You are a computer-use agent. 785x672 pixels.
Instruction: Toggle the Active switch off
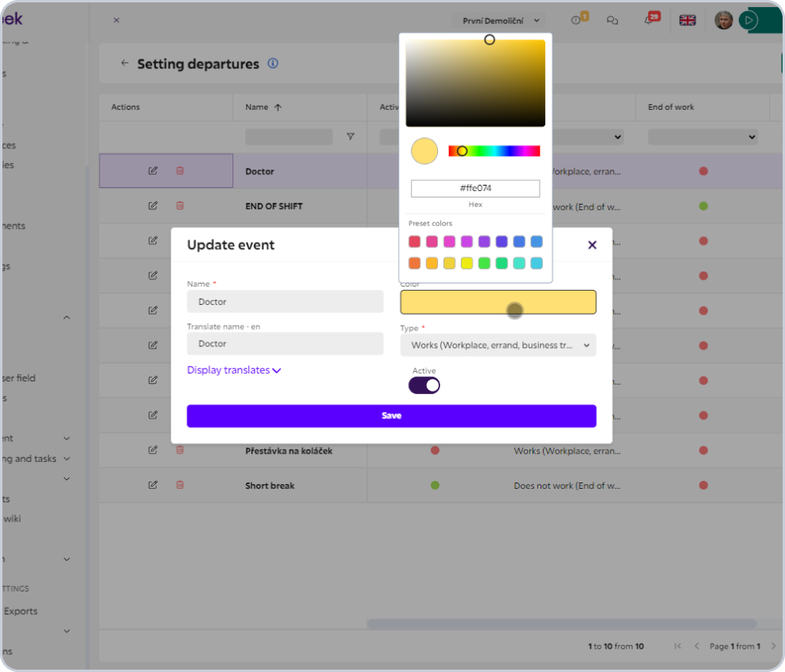point(424,385)
